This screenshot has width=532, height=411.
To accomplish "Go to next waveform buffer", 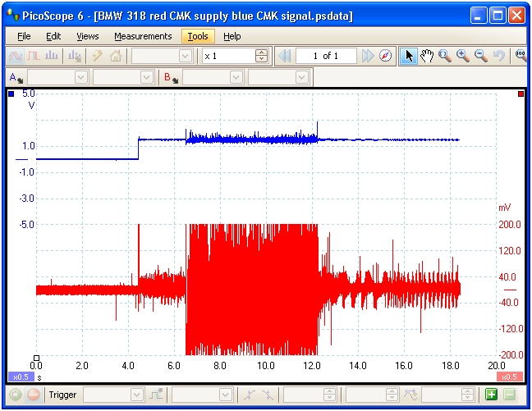I will click(x=368, y=56).
